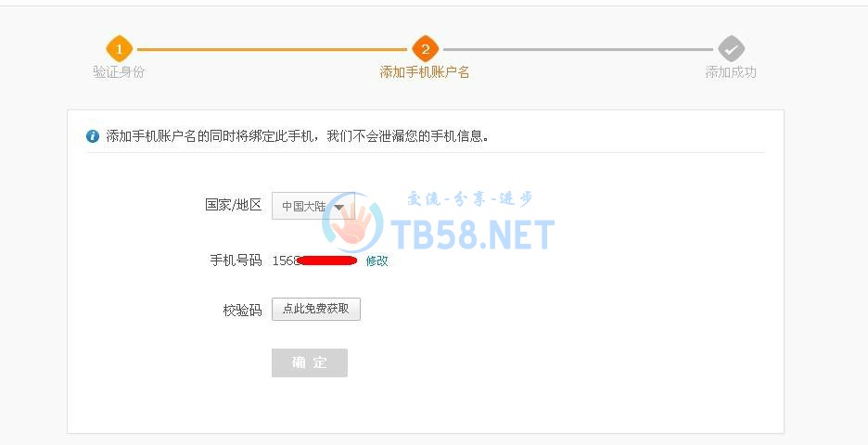868x445 pixels.
Task: Click the 校验码 field label
Action: click(x=242, y=310)
